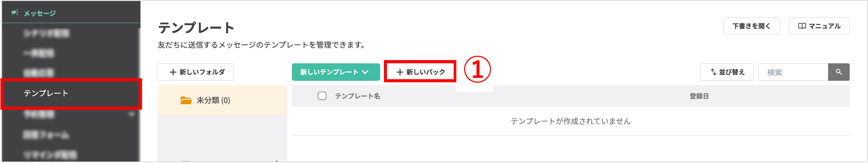Open the 並び替え sorting options
Screen dimensions: 868x163
click(x=727, y=72)
